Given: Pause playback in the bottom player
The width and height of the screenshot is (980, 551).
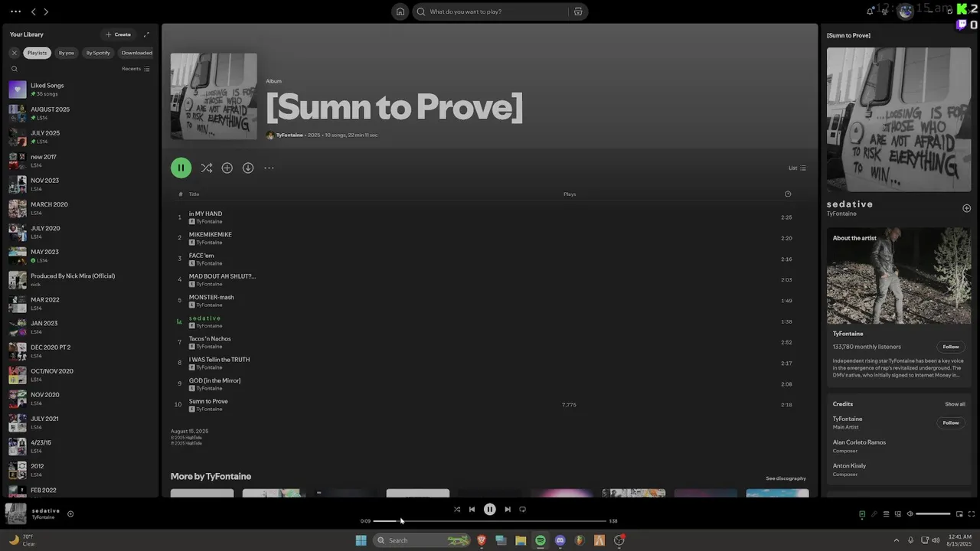Looking at the screenshot, I should (x=489, y=509).
